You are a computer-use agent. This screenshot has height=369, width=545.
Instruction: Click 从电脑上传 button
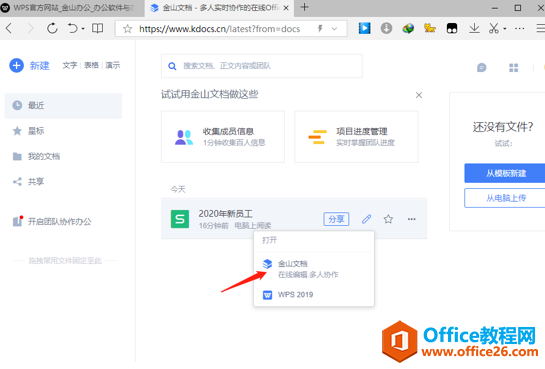tap(506, 198)
